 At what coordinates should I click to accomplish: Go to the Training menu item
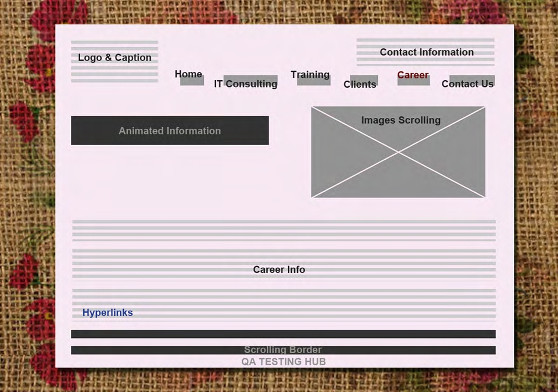[310, 75]
